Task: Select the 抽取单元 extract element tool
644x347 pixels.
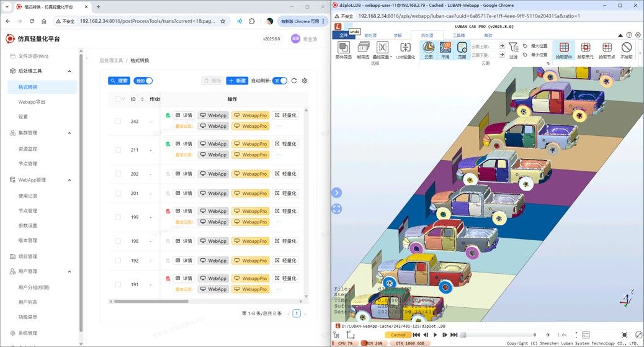Action: (x=585, y=50)
